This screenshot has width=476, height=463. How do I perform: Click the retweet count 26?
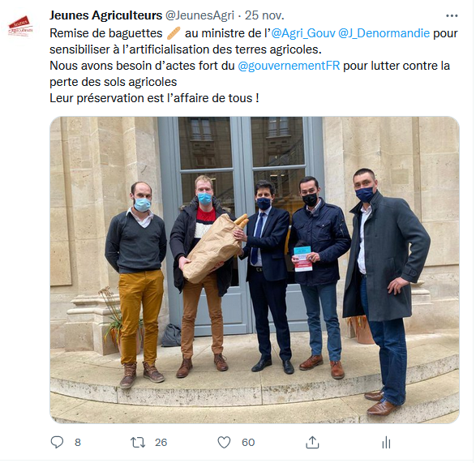click(161, 443)
